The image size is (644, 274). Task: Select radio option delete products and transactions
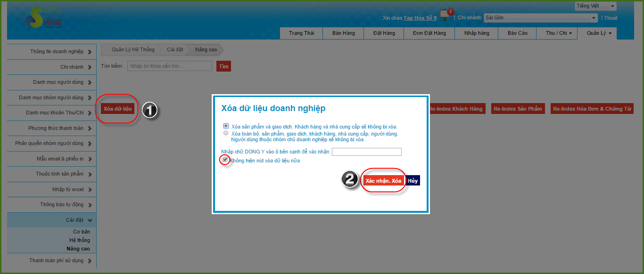(226, 126)
